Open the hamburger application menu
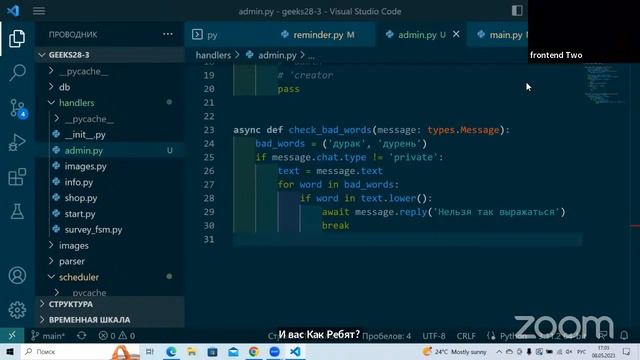The height and width of the screenshot is (360, 640). pyautogui.click(x=39, y=11)
